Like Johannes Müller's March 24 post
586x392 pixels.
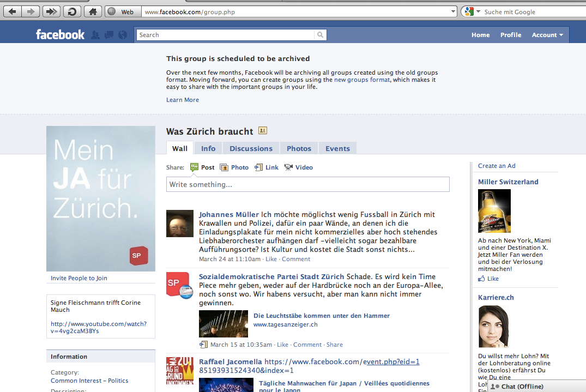pos(271,259)
